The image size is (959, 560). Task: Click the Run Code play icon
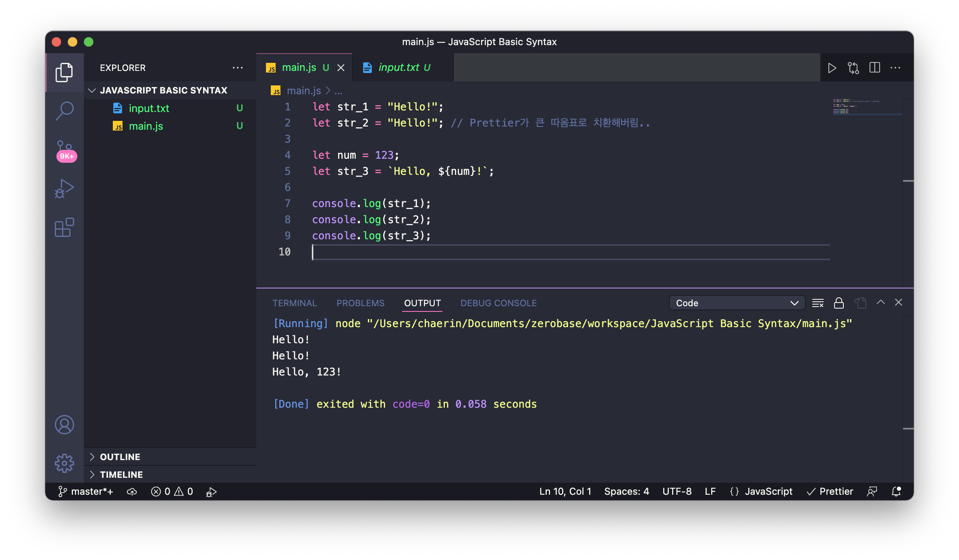point(832,68)
